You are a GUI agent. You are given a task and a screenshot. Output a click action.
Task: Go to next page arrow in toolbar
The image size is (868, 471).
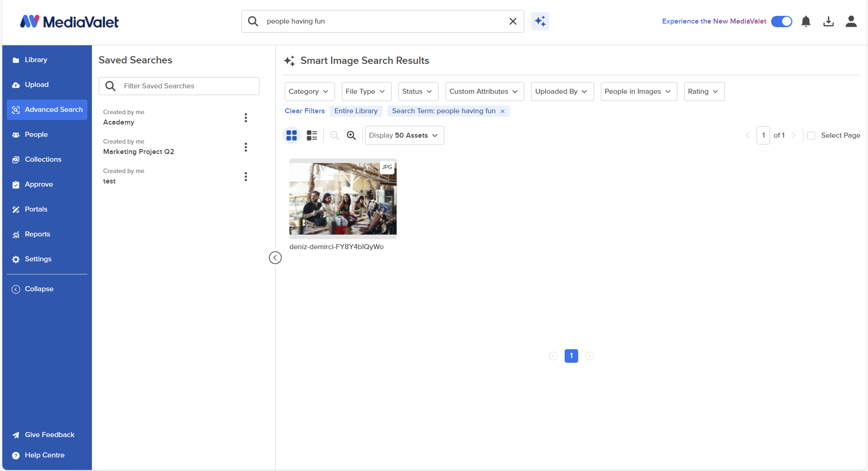794,135
